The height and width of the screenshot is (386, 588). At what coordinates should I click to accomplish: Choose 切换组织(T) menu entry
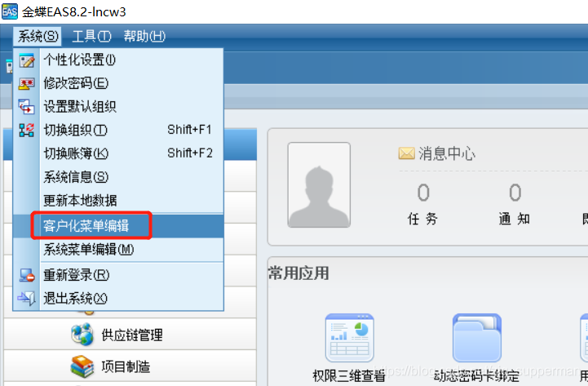[118, 131]
